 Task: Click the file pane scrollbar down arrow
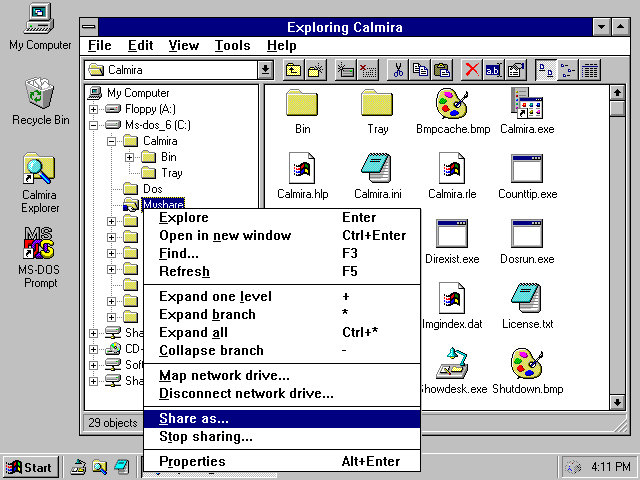click(617, 402)
